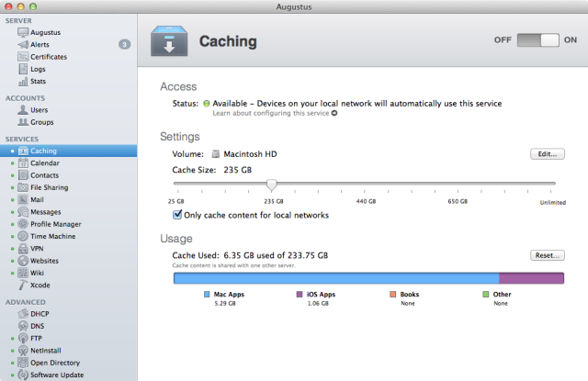This screenshot has height=381, width=588.
Task: Open the Alerts megaphone icon
Action: point(23,45)
